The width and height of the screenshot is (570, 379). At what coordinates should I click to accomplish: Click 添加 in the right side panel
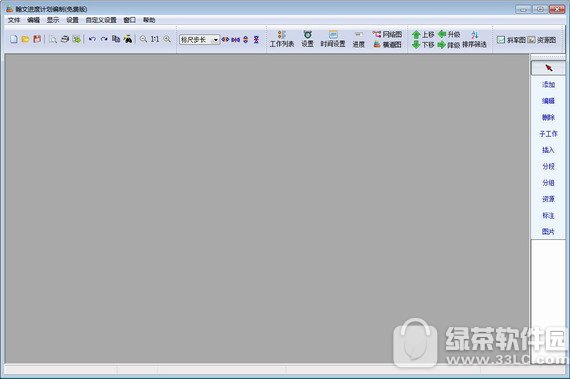(x=548, y=85)
